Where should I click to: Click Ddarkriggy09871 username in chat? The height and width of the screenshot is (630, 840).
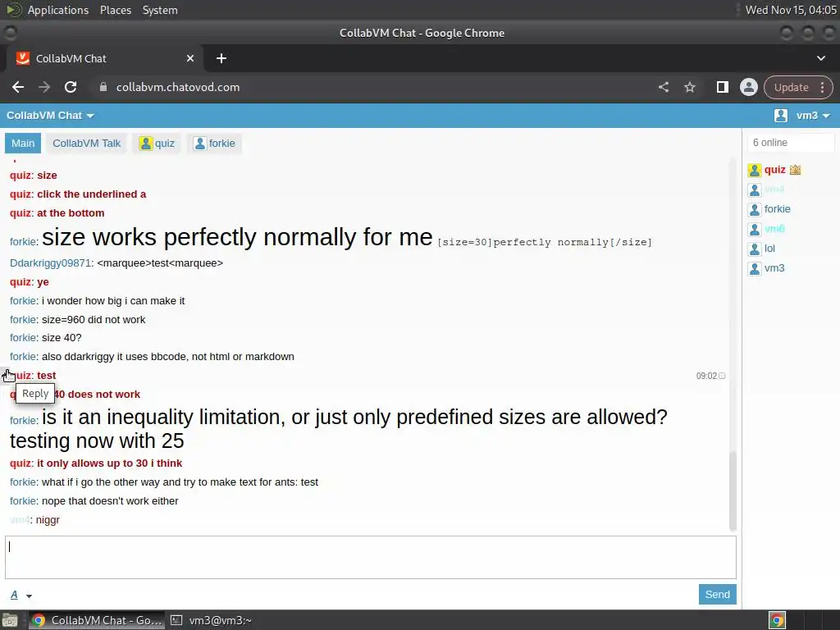pyautogui.click(x=50, y=263)
